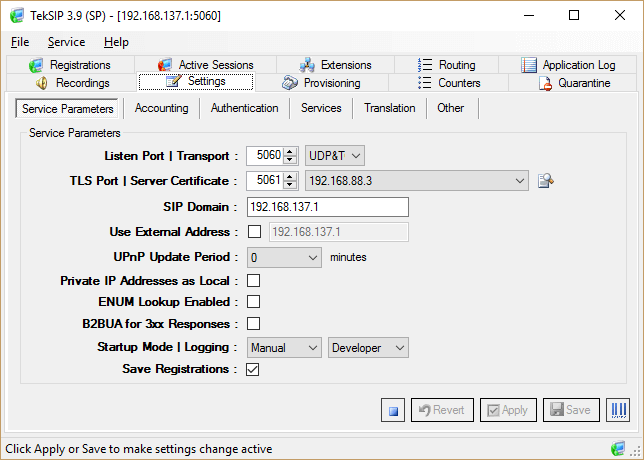Viewport: 644px width, 460px height.
Task: Decrease TLS Port with down arrow
Action: coord(290,185)
